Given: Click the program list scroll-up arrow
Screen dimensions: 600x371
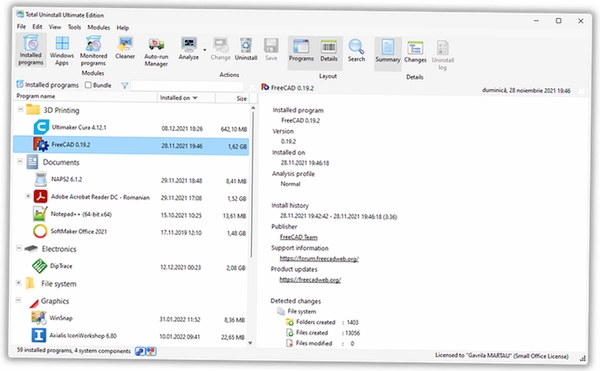Looking at the screenshot, I should (x=253, y=108).
